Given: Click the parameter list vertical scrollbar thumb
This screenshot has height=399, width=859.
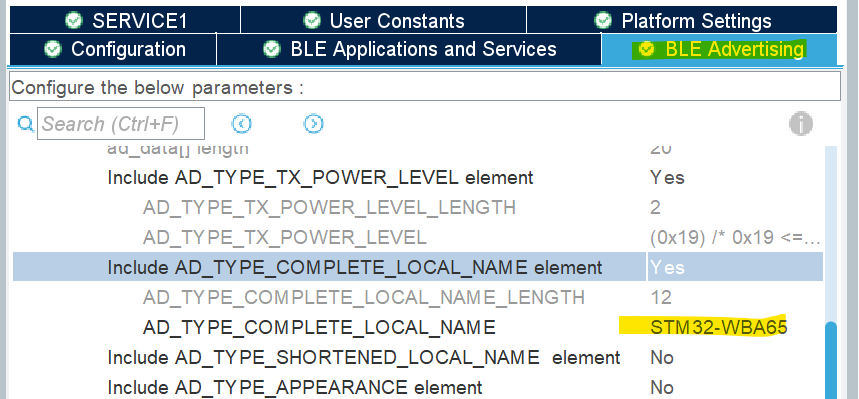Looking at the screenshot, I should 831,360.
